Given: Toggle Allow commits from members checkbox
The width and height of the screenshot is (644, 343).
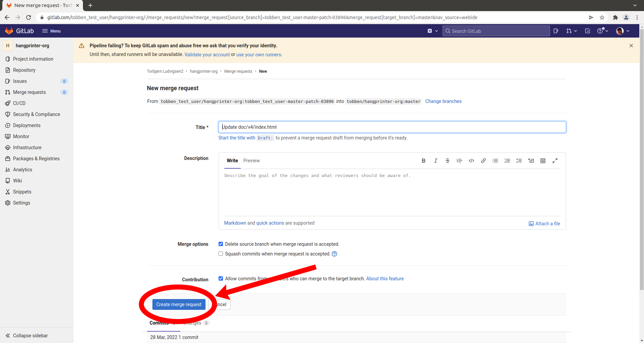Looking at the screenshot, I should click(x=221, y=279).
